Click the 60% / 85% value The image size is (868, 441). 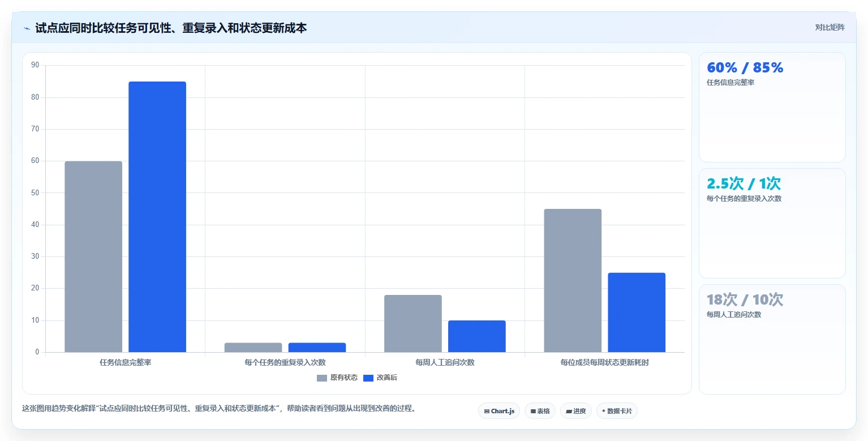[745, 68]
